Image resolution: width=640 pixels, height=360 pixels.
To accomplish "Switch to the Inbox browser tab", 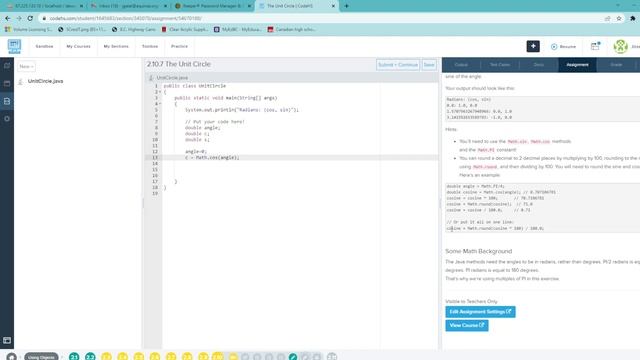I will point(129,6).
